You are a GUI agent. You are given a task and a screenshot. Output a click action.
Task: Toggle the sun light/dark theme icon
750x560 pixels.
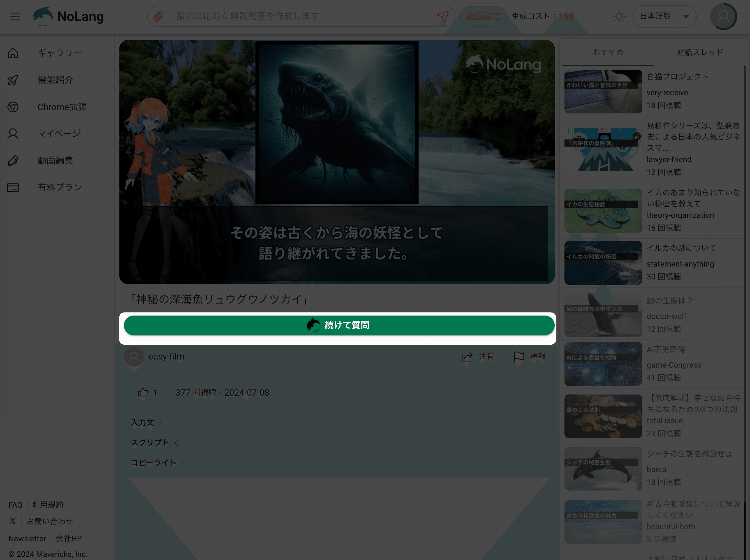619,16
